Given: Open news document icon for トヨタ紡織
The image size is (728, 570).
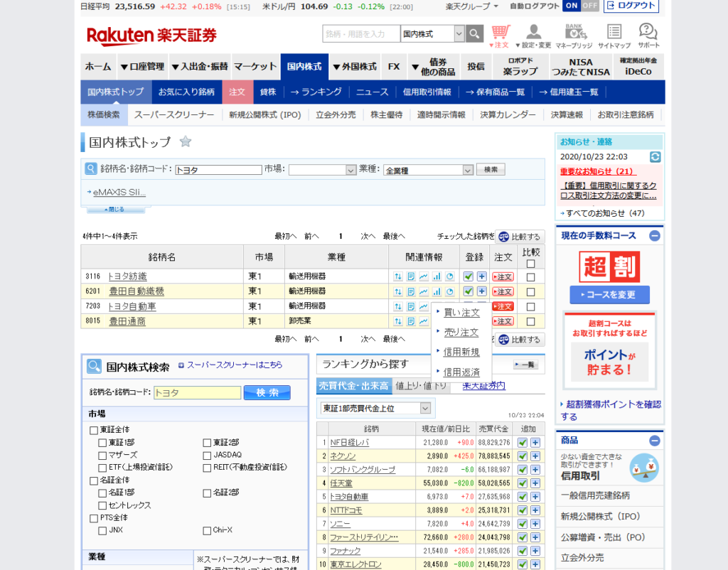Looking at the screenshot, I should click(x=411, y=276).
